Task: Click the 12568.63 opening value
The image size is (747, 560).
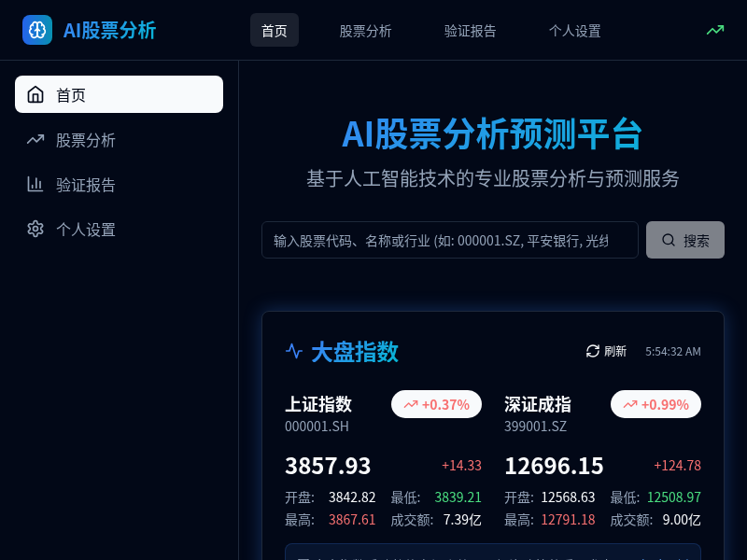Action: 569,497
